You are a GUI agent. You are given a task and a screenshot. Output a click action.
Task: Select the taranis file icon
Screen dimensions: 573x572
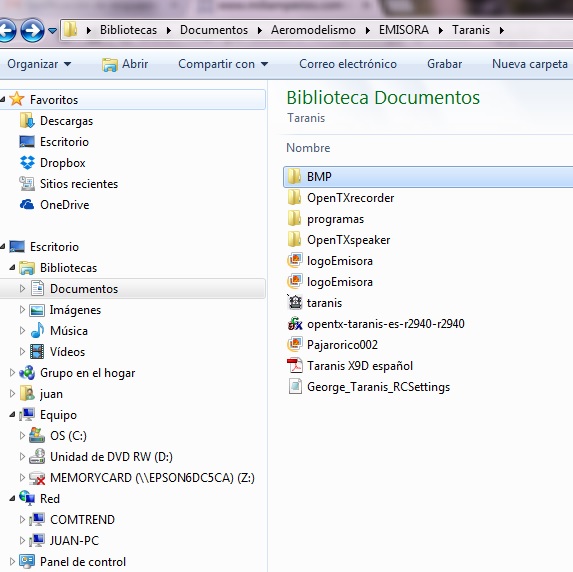[295, 303]
